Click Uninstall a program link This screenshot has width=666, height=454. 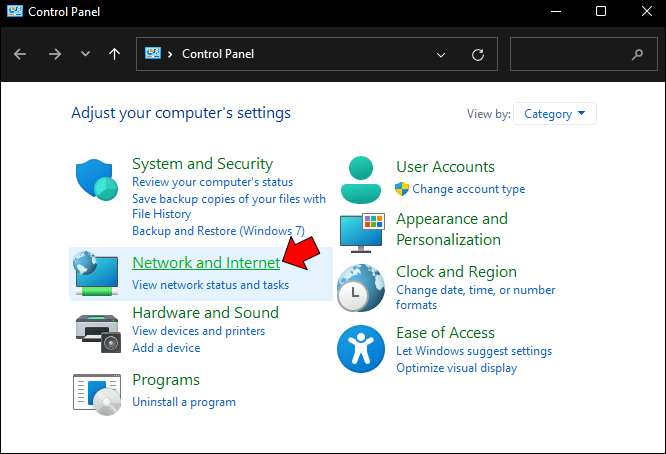tap(184, 402)
